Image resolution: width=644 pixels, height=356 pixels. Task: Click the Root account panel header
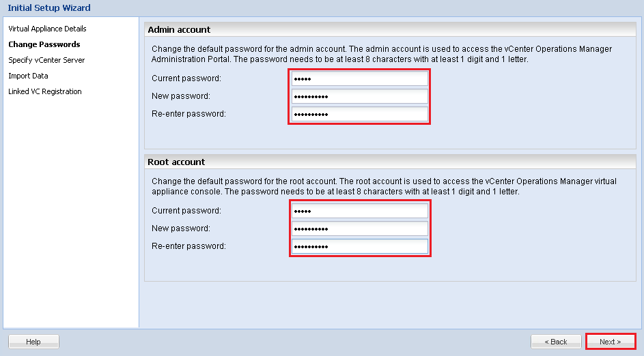coord(176,162)
